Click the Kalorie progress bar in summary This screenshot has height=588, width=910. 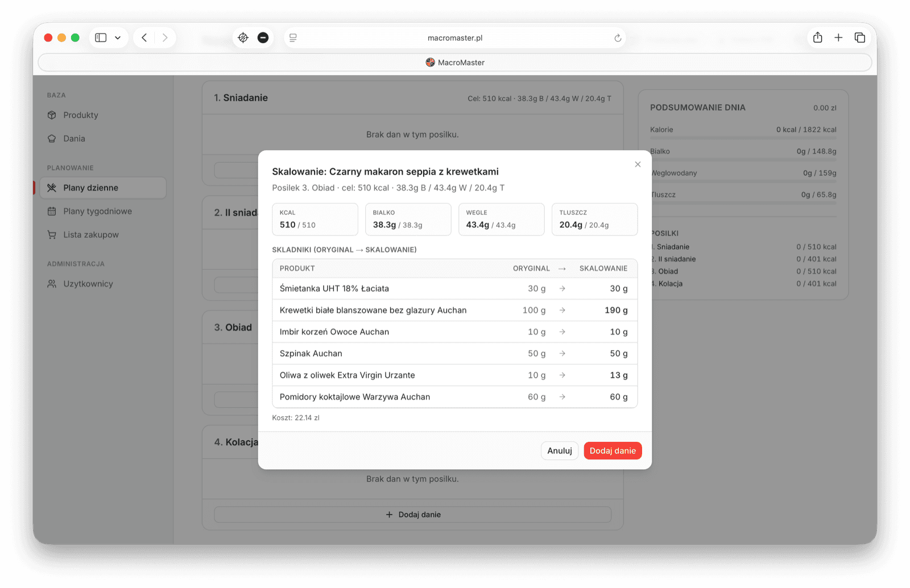pyautogui.click(x=743, y=138)
